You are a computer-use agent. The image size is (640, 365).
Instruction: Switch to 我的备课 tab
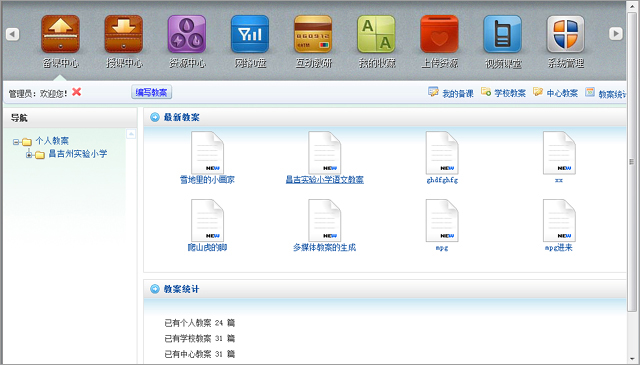coord(451,93)
